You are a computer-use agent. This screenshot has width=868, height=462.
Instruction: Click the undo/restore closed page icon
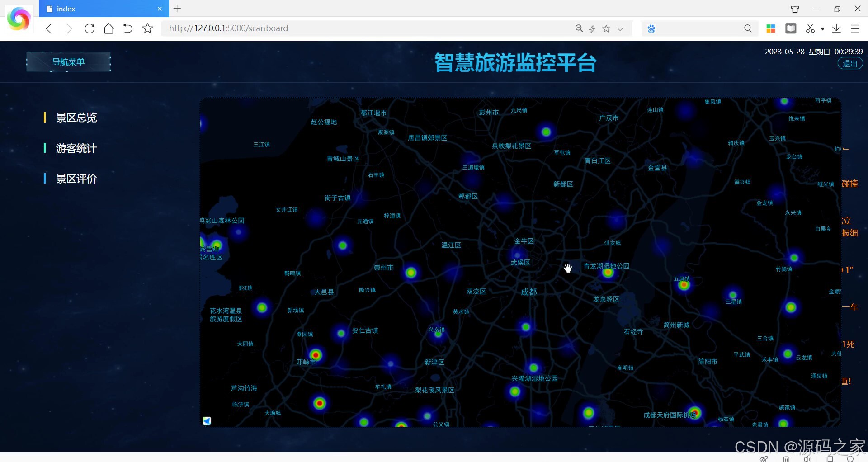128,28
